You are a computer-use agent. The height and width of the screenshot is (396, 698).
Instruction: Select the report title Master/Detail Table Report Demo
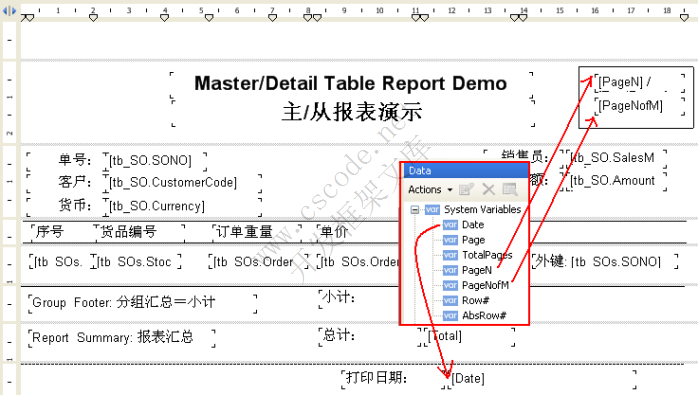pos(350,84)
